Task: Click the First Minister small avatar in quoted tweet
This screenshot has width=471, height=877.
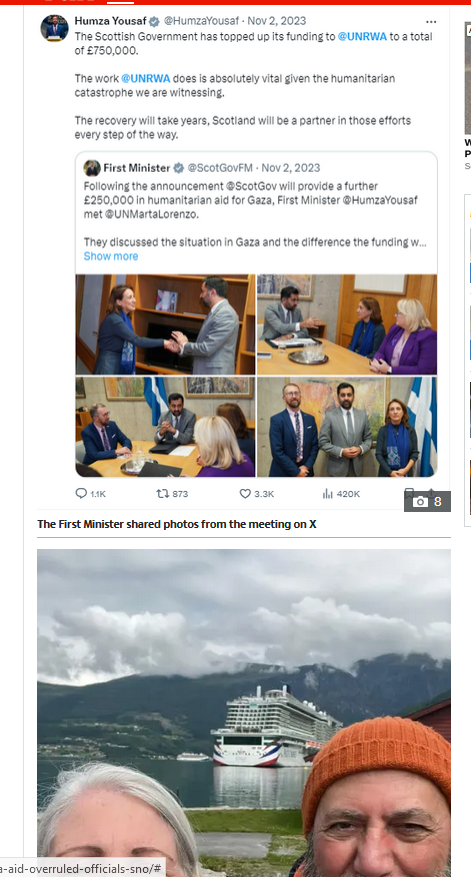Action: click(x=92, y=168)
